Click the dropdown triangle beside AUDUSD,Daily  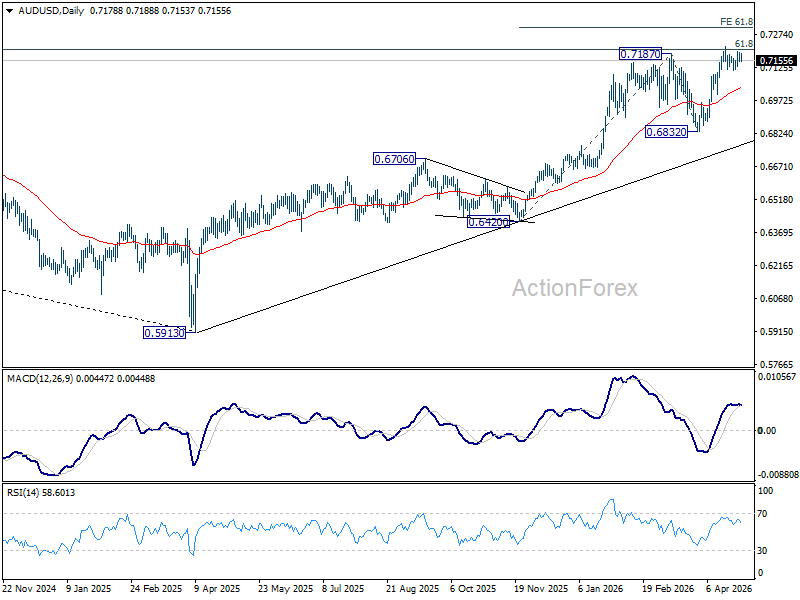9,11
